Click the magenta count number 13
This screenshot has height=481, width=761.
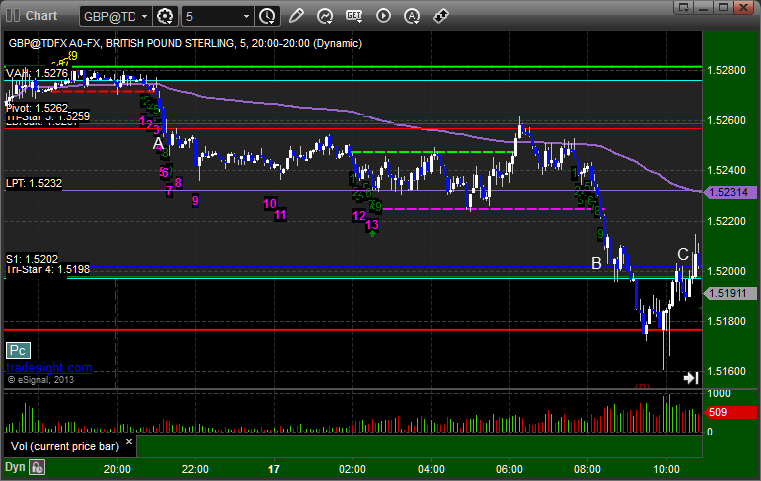coord(372,225)
